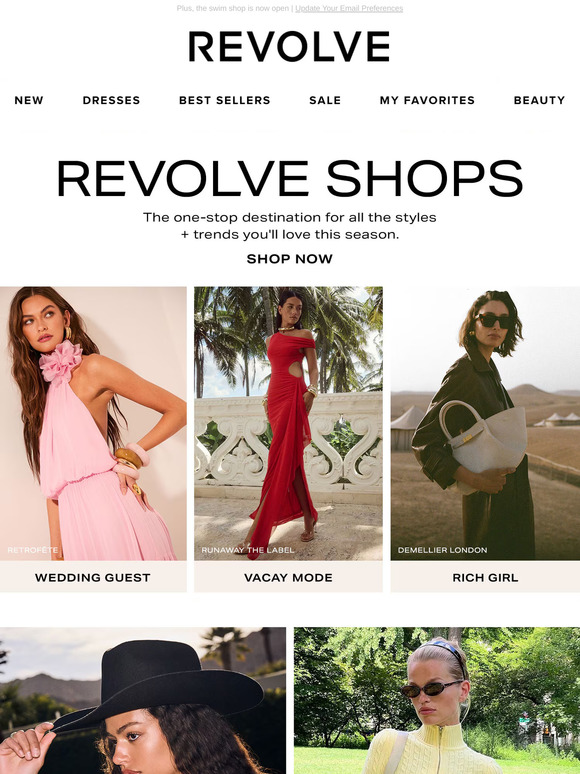Open MY FAVORITES in the navigation bar
580x774 pixels.
coord(427,100)
